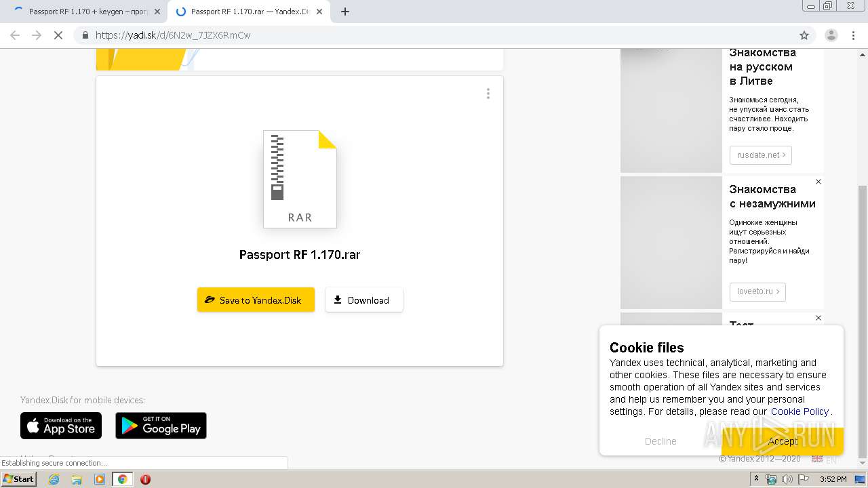Click the 'Знакомства на русском в Литве' ad title
868x488 pixels.
[x=762, y=66]
